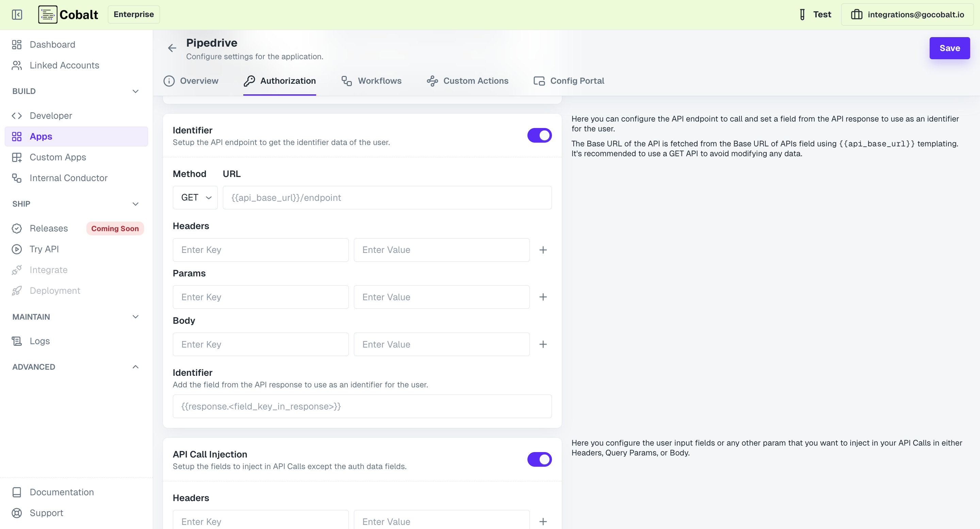Collapse the BUILD section chevron

point(135,91)
